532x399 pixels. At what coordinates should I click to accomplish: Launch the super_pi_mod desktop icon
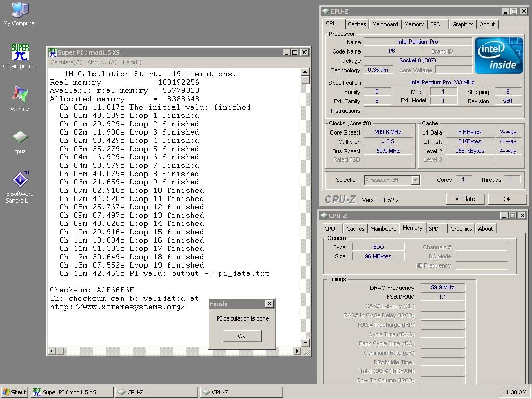coord(20,56)
